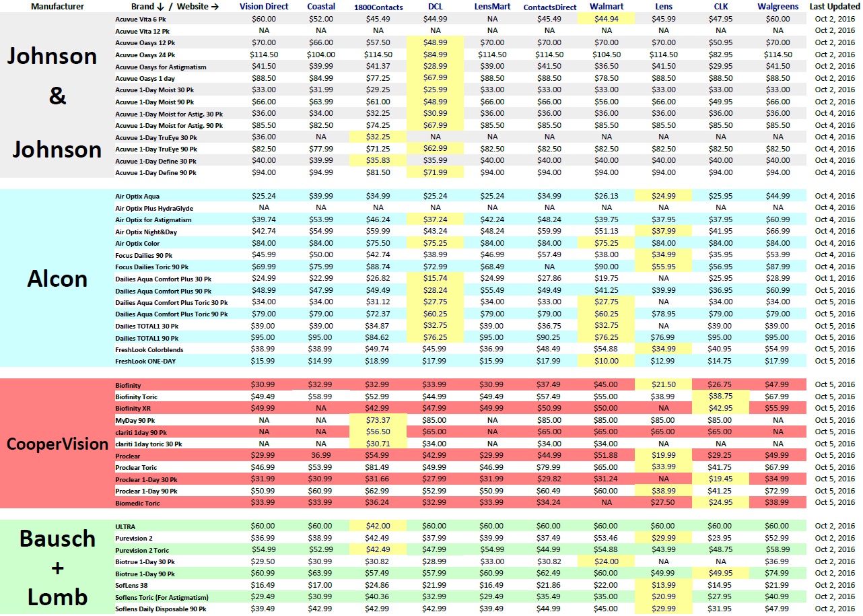Click the highlighted $73.37 MyDay 90 Pk price
863x616 pixels.
point(378,420)
